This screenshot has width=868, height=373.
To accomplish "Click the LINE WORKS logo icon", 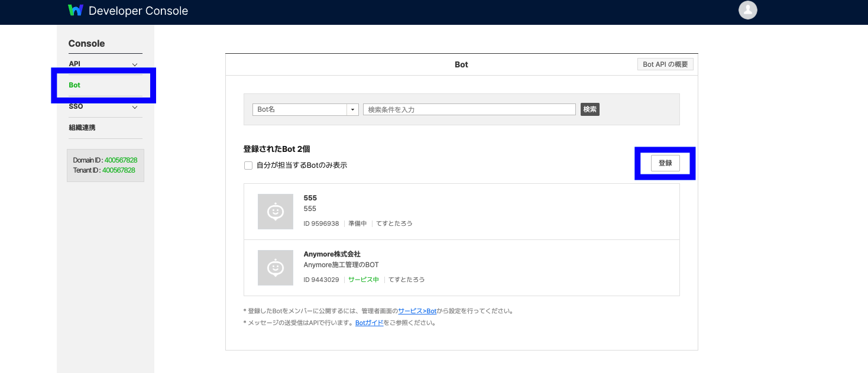I will 76,10.
